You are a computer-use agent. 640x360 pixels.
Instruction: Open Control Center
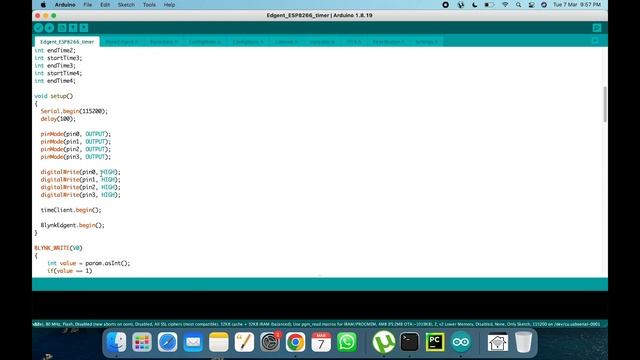[531, 5]
